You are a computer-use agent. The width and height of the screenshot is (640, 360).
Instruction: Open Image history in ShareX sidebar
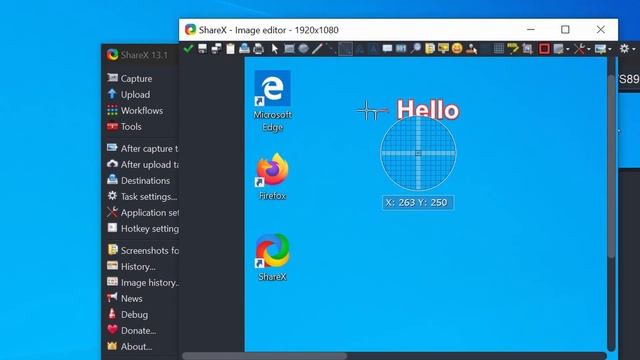tap(142, 282)
